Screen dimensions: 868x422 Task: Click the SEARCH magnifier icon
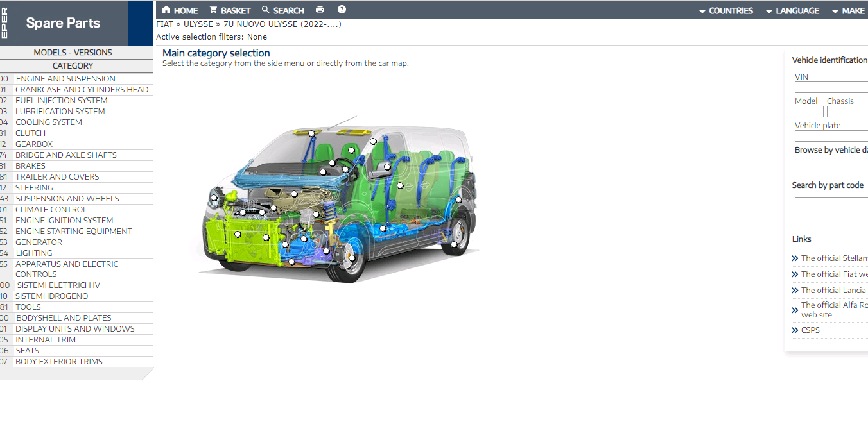pos(266,10)
